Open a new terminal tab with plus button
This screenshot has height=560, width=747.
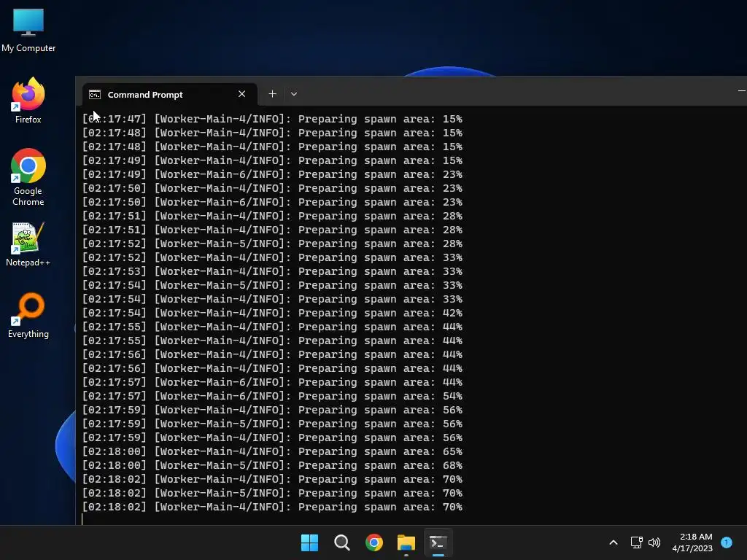click(273, 94)
